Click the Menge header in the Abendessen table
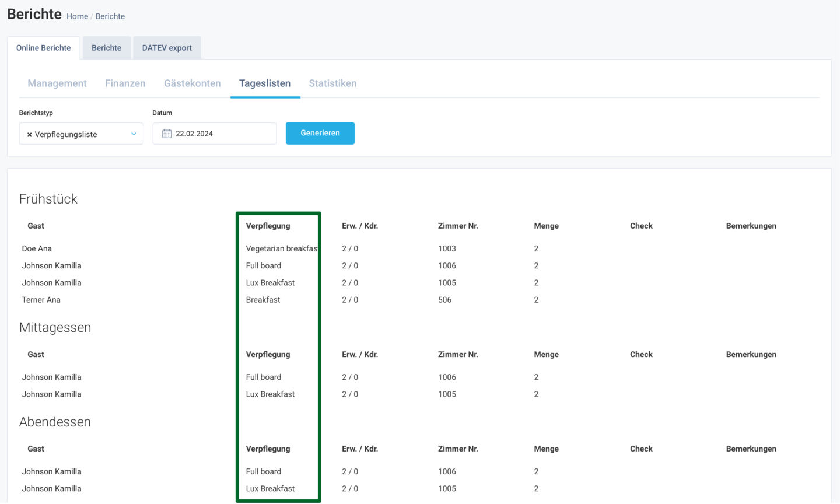This screenshot has width=840, height=504. pos(546,449)
